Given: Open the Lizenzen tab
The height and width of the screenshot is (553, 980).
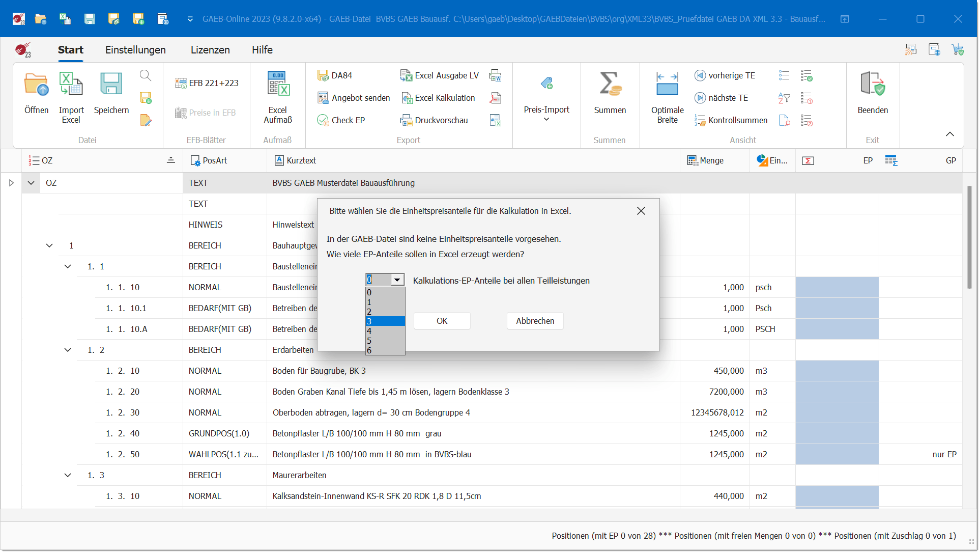Looking at the screenshot, I should point(210,50).
